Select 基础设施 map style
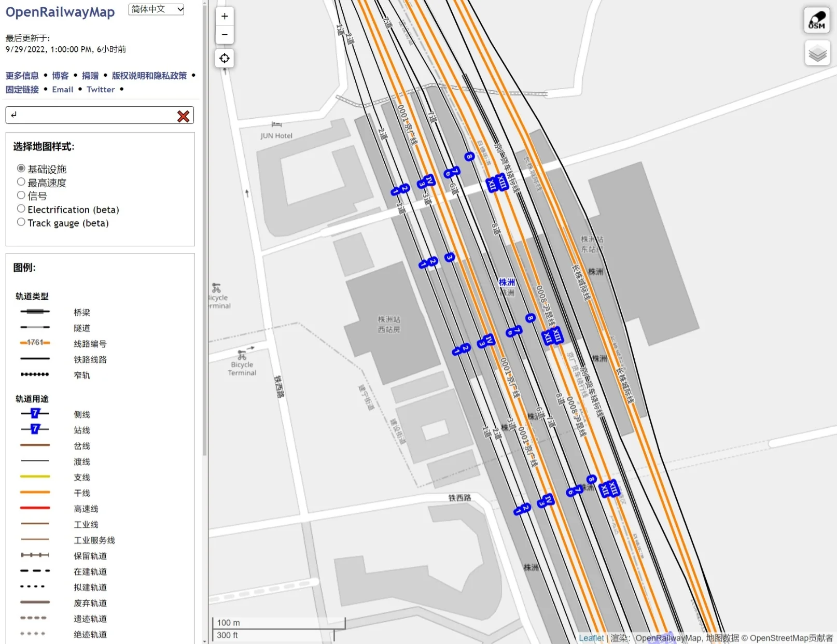837x644 pixels. (x=21, y=169)
